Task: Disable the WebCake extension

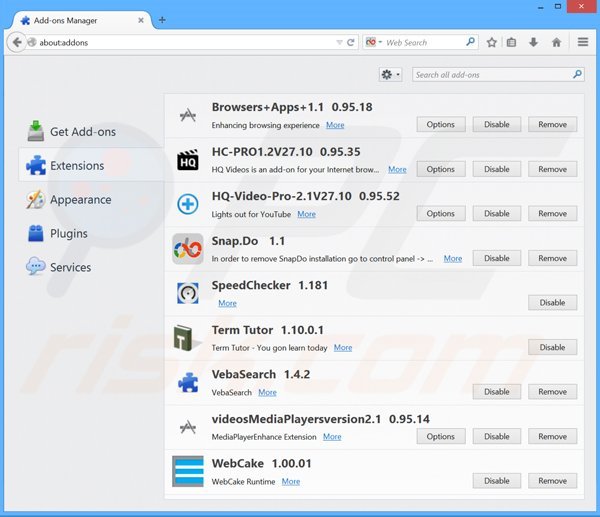Action: click(x=497, y=481)
